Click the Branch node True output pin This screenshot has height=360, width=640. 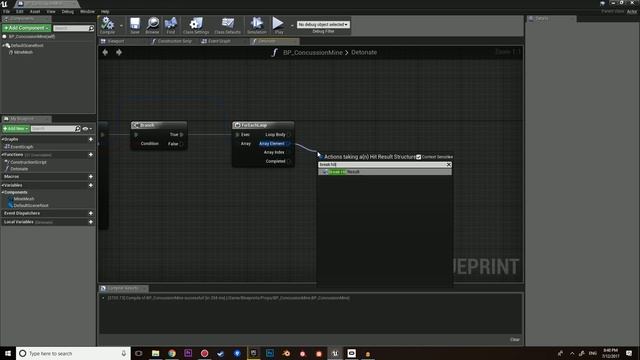pos(182,134)
